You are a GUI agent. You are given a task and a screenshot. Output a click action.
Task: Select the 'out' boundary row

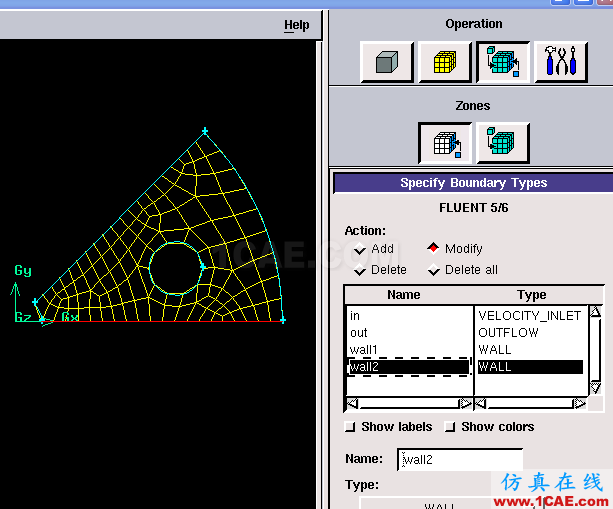(409, 333)
